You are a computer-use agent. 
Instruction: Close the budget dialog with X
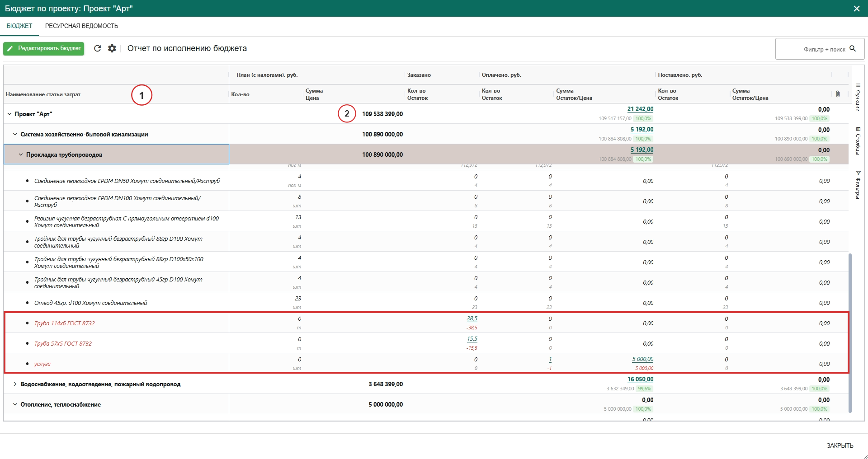[x=856, y=9]
